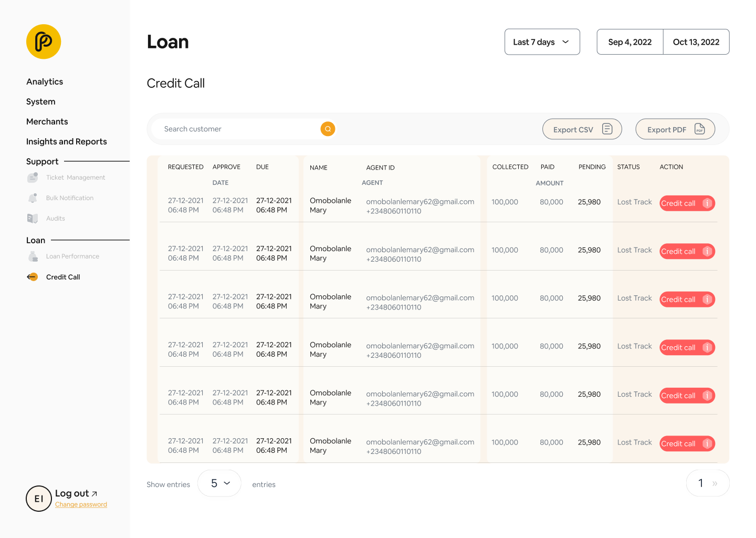Collapse the Support section header
756x538 pixels.
(43, 161)
